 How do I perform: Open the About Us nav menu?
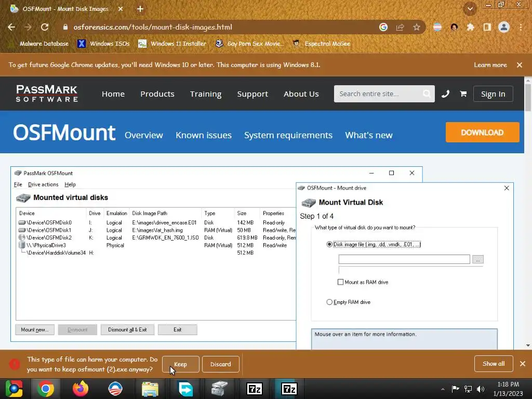pos(301,94)
